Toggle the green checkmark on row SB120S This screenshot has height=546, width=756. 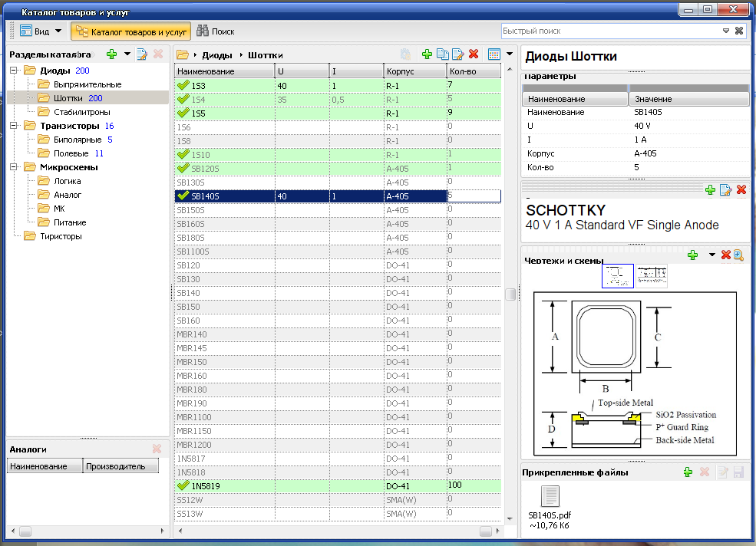183,168
